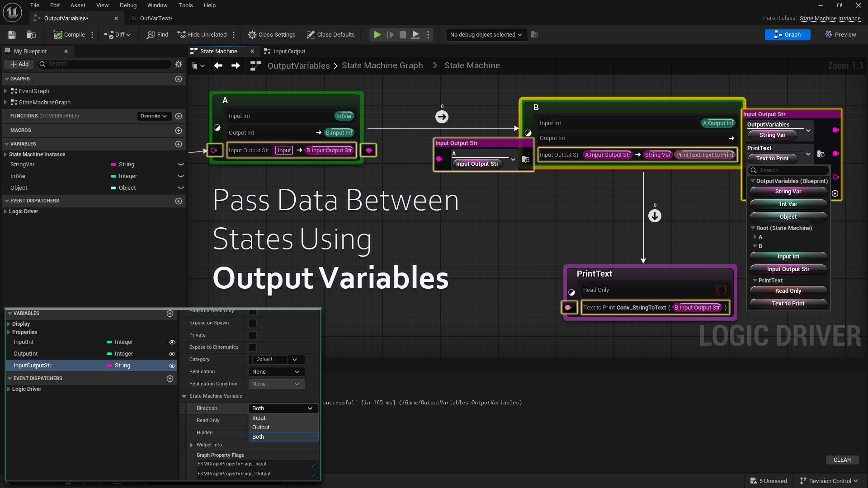This screenshot has height=488, width=868.
Task: Click the Advance single frame button
Action: (x=390, y=35)
